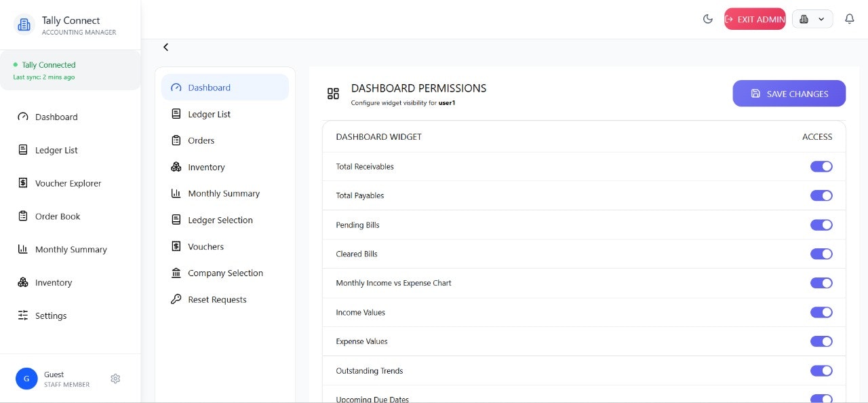Click the Tally Connected status banner

click(71, 71)
